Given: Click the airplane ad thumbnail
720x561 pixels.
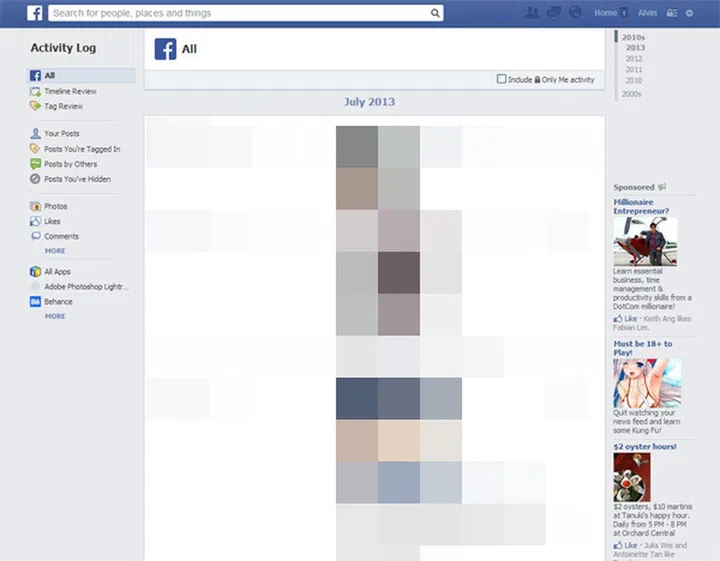Looking at the screenshot, I should coord(645,241).
